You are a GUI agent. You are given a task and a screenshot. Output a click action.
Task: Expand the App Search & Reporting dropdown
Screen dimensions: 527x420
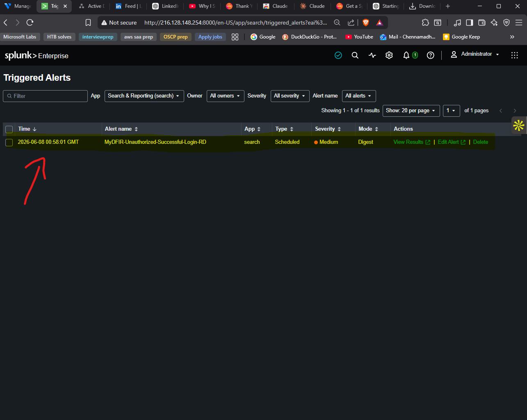(x=144, y=96)
